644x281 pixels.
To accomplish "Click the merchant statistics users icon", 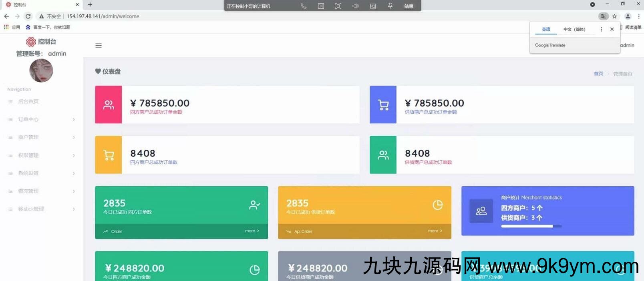I will 481,211.
